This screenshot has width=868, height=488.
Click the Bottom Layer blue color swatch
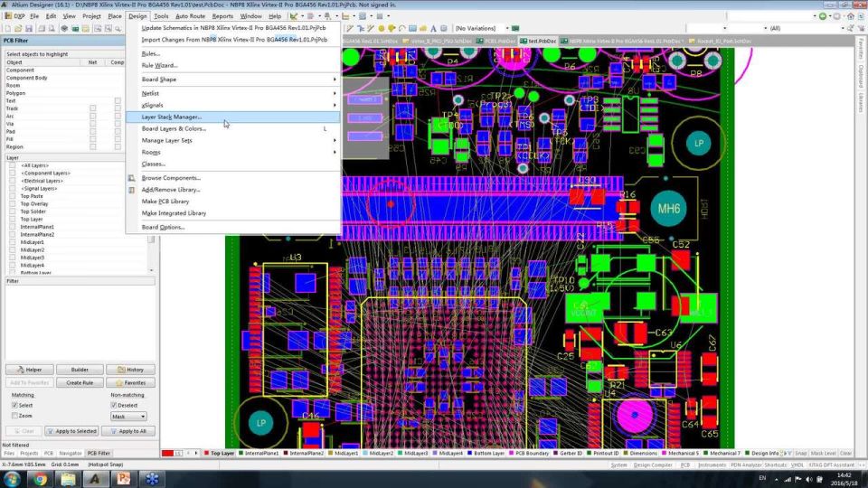coord(469,453)
